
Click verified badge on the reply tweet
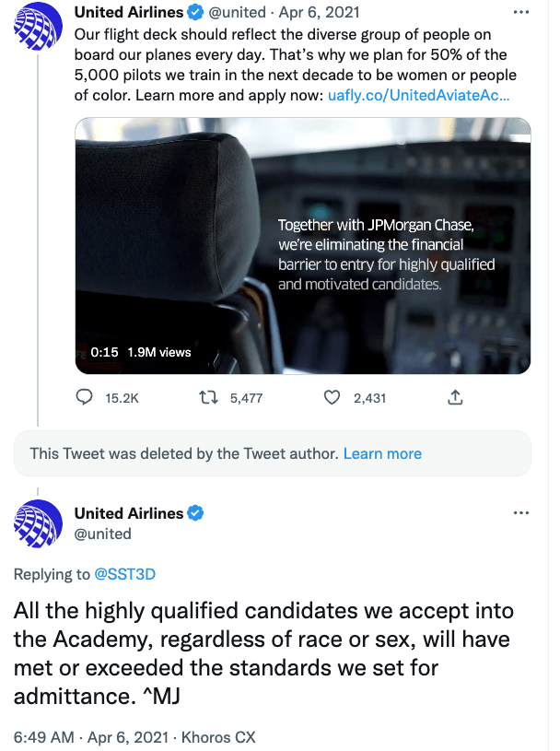point(195,513)
